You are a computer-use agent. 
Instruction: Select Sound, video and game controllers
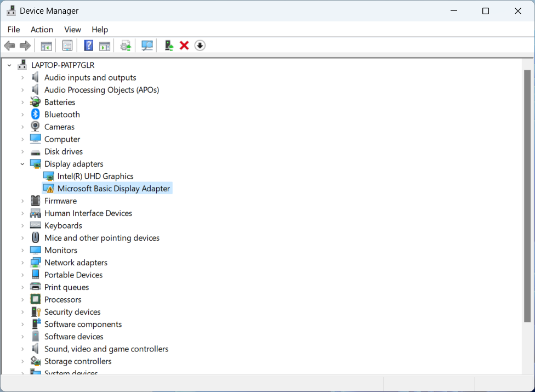point(106,349)
